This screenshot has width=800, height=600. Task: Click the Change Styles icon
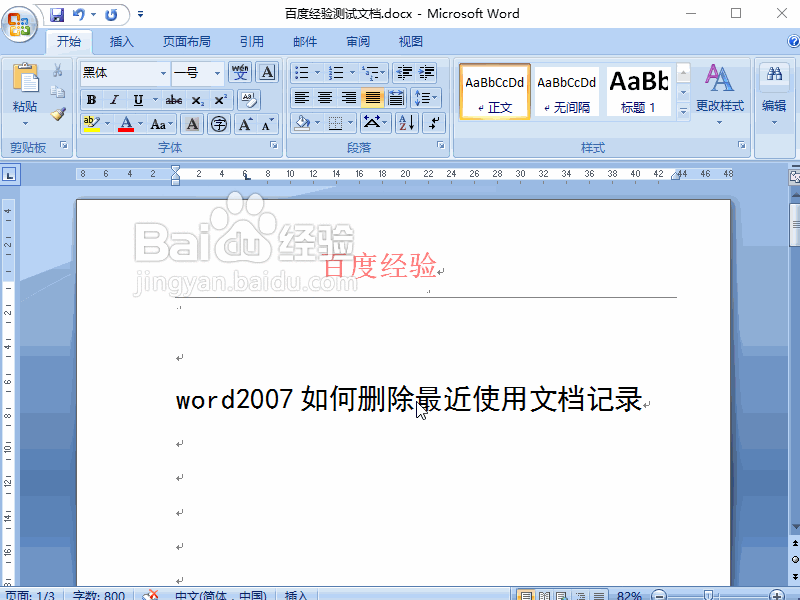pyautogui.click(x=719, y=79)
